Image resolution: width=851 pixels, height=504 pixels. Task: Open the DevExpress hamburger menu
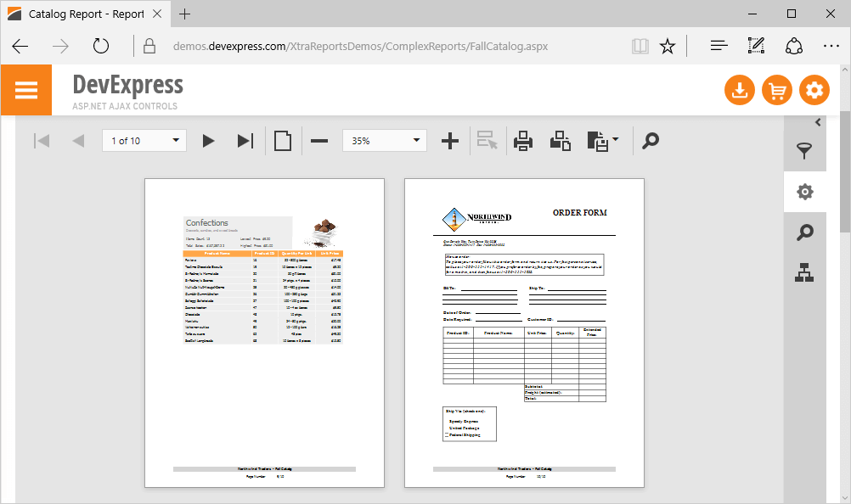(26, 90)
